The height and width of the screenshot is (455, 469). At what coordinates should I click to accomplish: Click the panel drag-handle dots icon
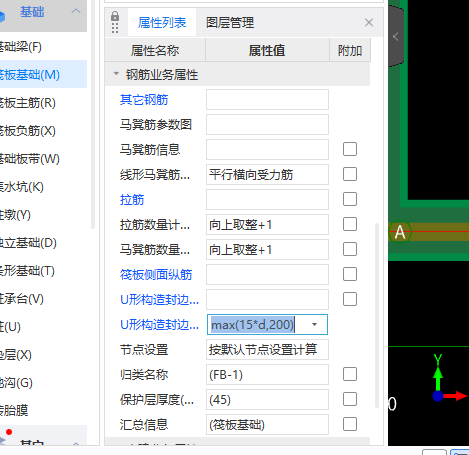tap(115, 28)
